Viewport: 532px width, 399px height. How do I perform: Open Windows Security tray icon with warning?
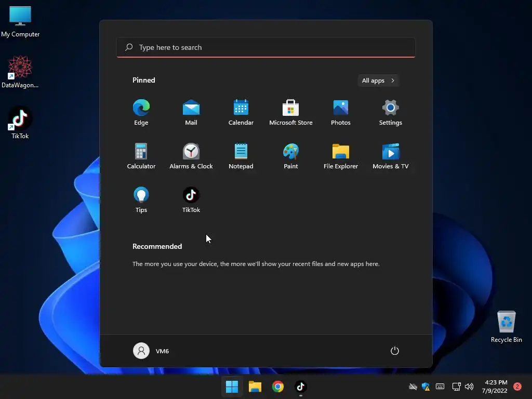point(426,387)
